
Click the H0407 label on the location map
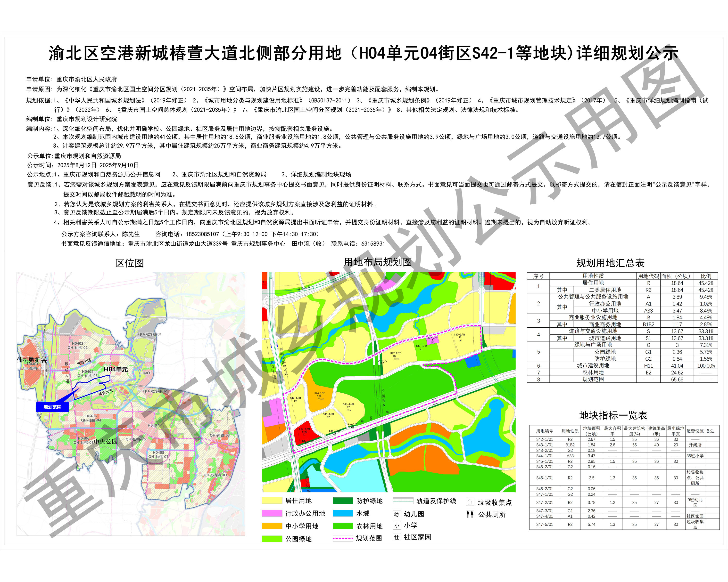(153, 425)
